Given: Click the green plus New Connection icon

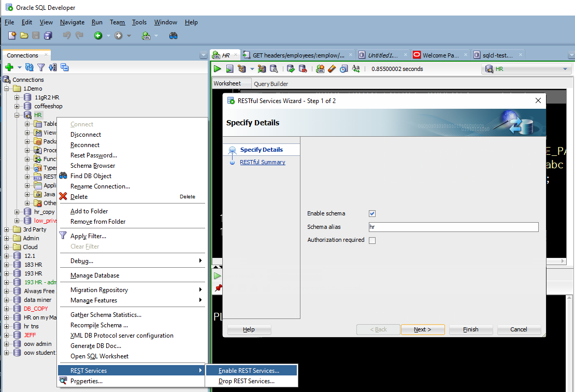Looking at the screenshot, I should pyautogui.click(x=9, y=67).
